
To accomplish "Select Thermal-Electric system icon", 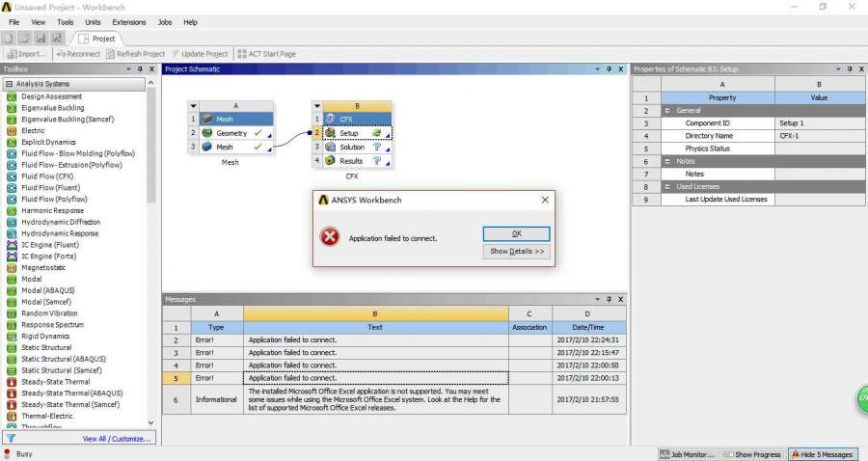I will coord(11,417).
